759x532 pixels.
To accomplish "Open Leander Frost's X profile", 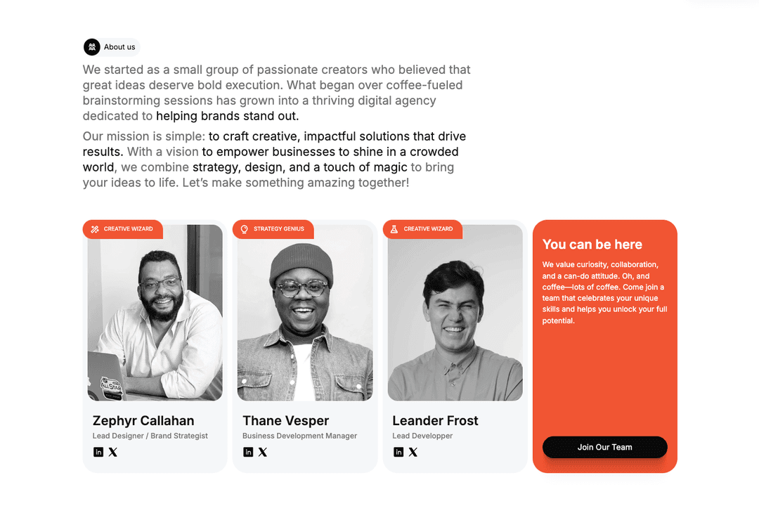I will [413, 452].
